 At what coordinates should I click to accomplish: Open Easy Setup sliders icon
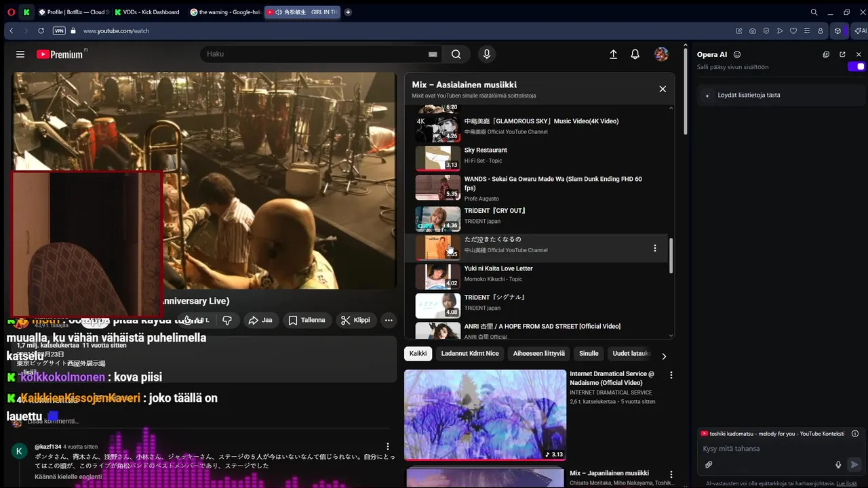[806, 30]
